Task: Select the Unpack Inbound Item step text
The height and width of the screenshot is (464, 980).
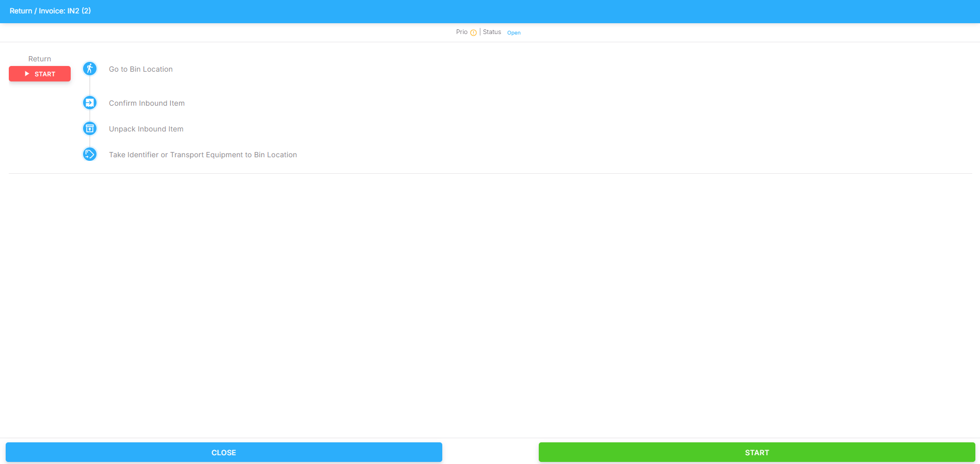Action: click(x=146, y=129)
